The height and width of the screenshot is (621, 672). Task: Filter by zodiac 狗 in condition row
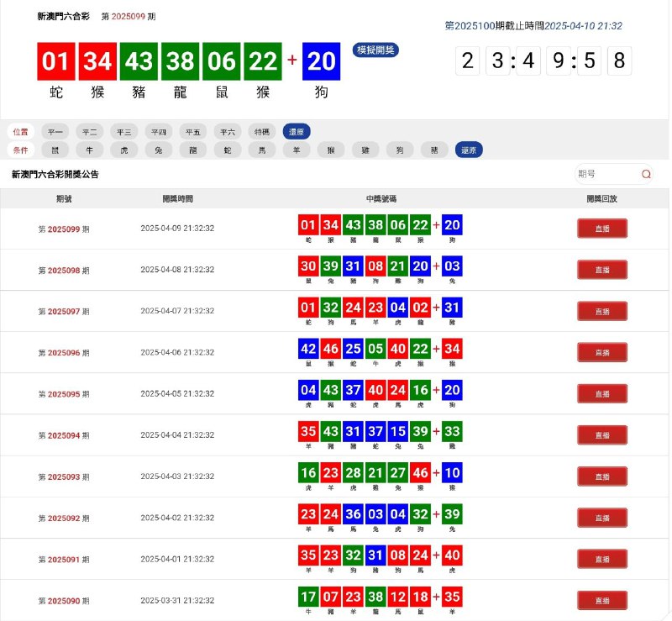coord(400,150)
